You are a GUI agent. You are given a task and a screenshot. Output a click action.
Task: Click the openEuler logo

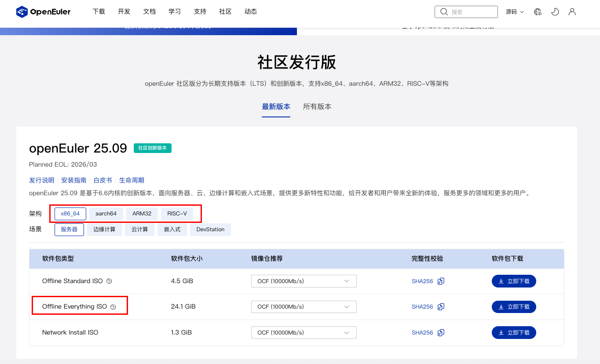43,12
